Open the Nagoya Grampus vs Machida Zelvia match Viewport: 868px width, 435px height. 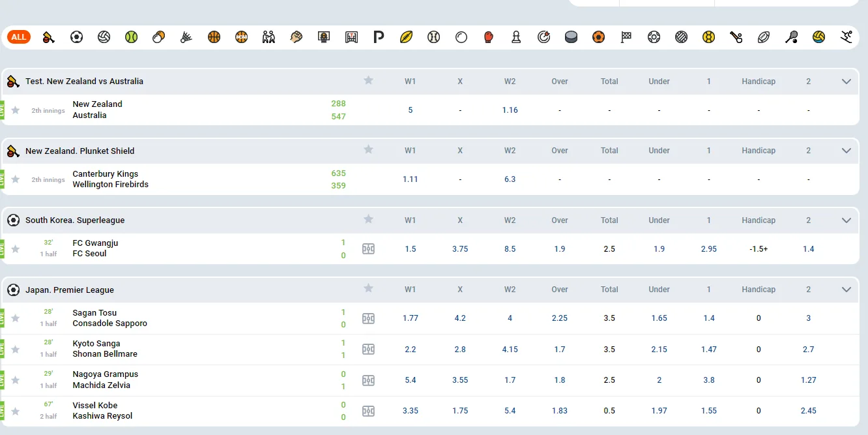pos(105,380)
